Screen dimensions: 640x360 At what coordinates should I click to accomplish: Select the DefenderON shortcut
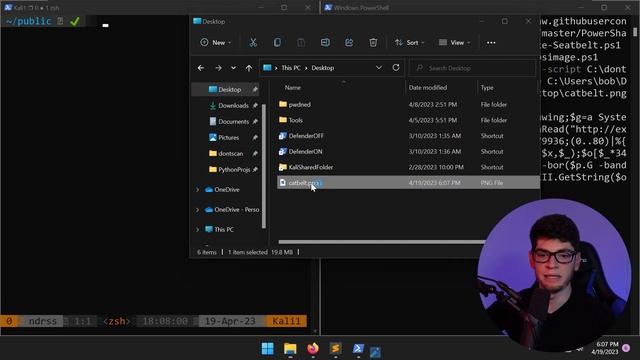305,151
